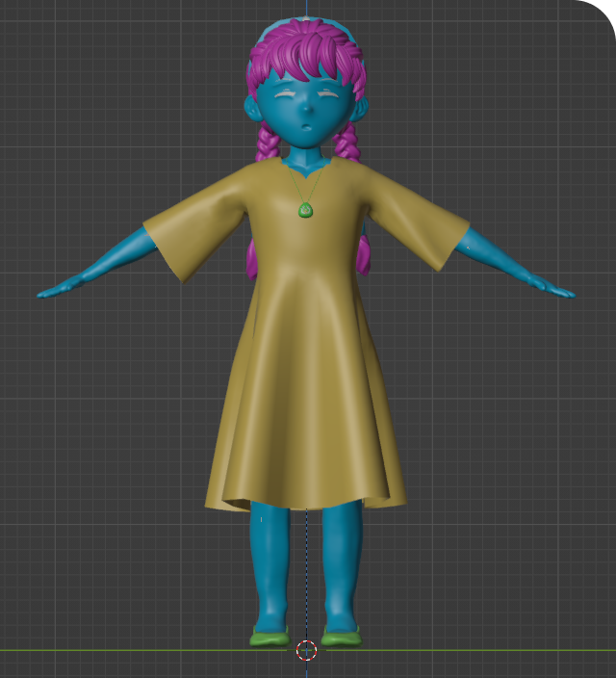Click the character's blue face

(x=306, y=114)
